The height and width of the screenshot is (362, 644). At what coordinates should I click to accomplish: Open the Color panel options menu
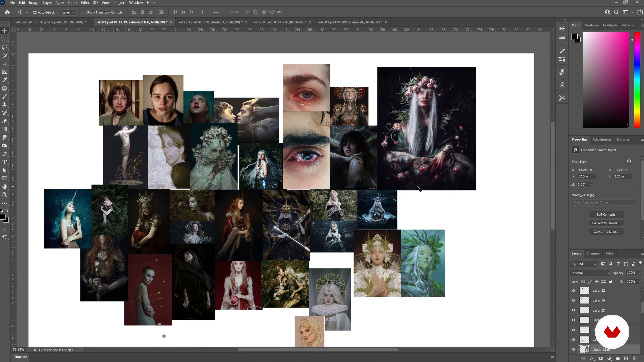pos(642,25)
